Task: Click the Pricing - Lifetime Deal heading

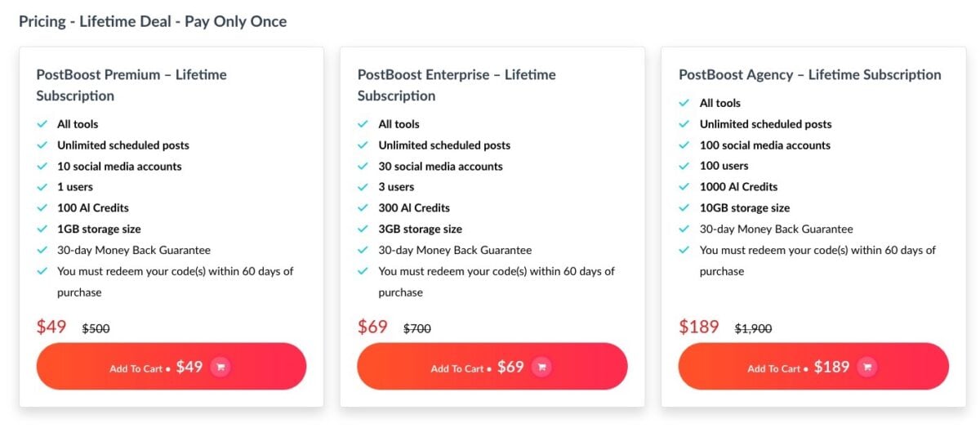Action: tap(153, 21)
